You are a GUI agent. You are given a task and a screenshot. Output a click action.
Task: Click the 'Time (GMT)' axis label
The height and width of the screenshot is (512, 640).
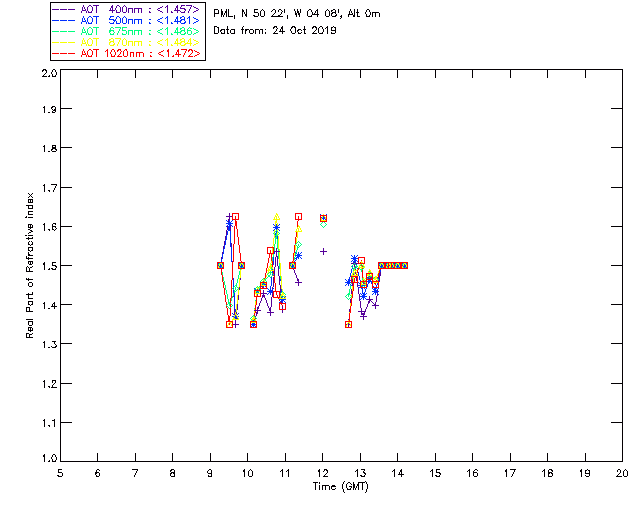(341, 487)
